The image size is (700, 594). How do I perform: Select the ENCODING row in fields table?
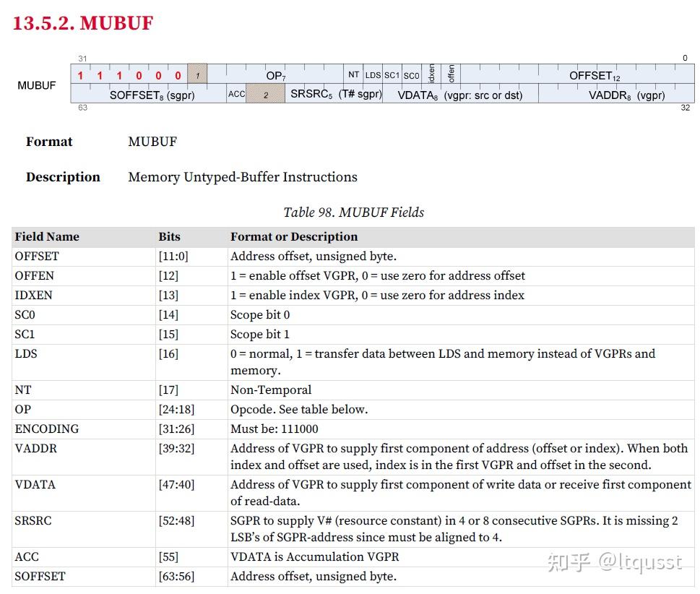tap(353, 429)
